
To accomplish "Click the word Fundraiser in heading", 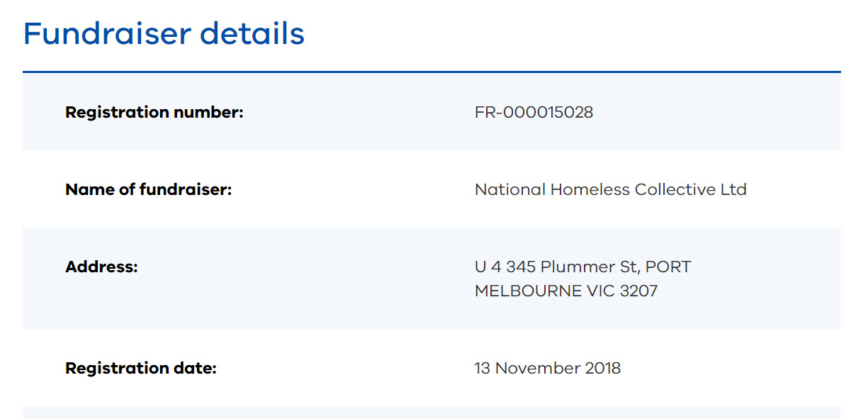I will click(x=107, y=33).
